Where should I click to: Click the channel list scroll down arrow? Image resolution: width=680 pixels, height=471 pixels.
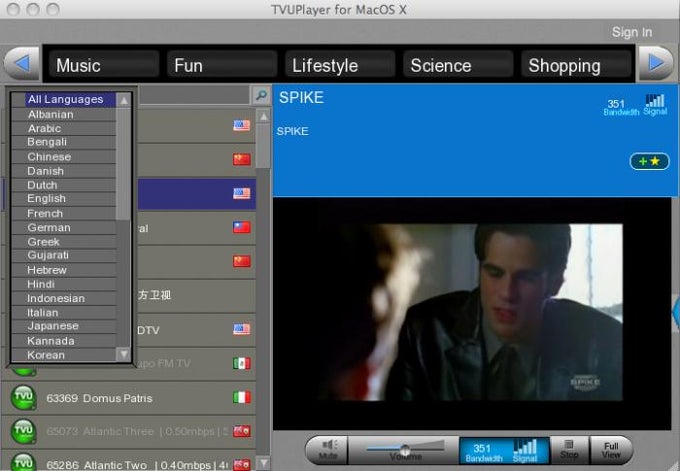(263, 463)
